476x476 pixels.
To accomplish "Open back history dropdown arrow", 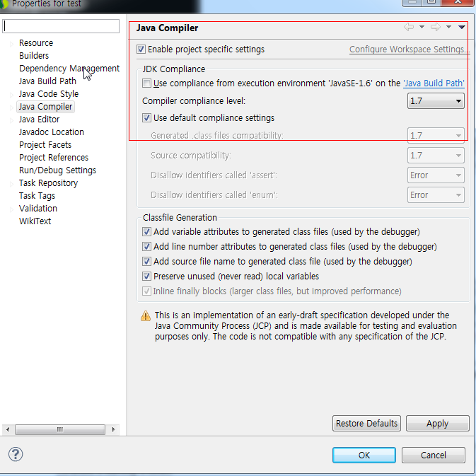I will [422, 28].
